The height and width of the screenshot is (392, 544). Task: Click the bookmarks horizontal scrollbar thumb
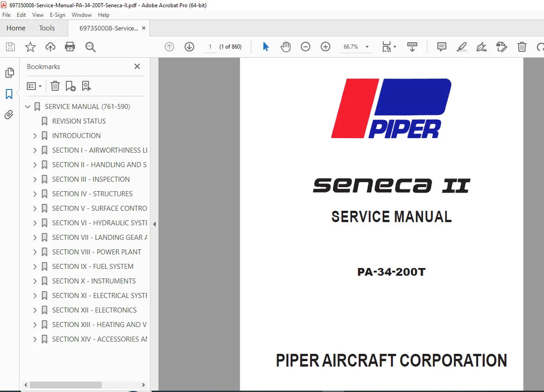(x=65, y=385)
